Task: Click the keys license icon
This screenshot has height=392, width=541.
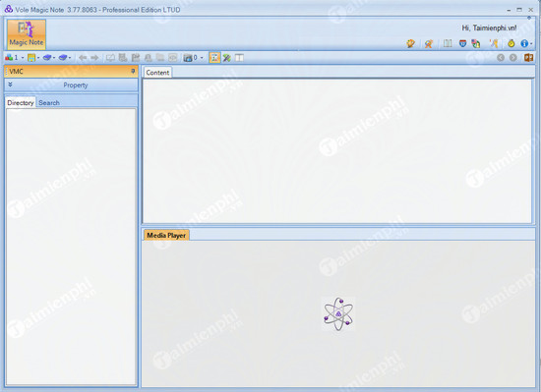Action: point(494,43)
